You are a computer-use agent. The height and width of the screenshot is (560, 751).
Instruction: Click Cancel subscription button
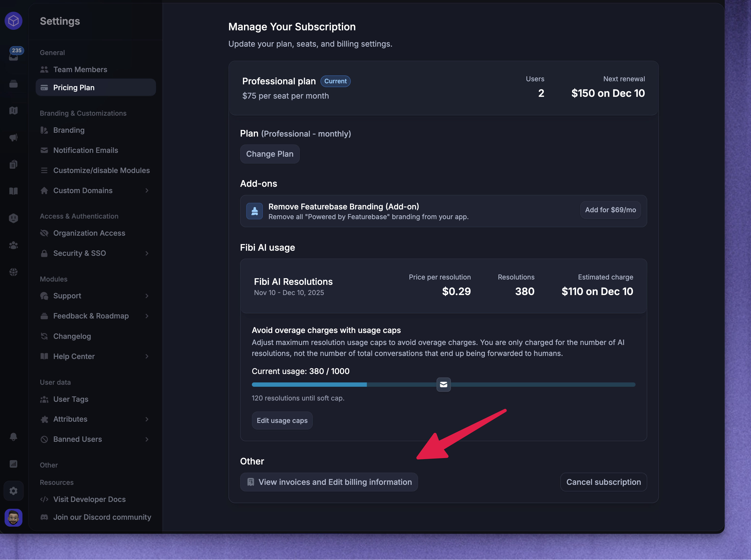pos(603,482)
